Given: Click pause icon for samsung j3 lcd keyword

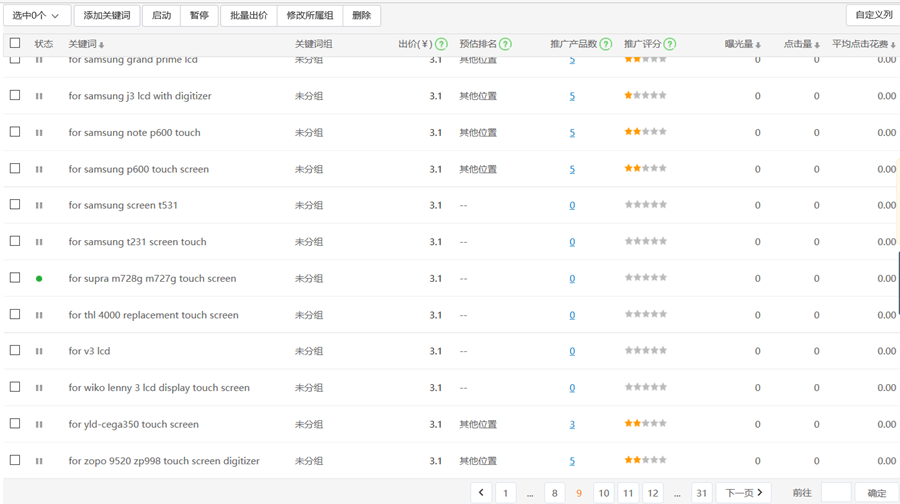Looking at the screenshot, I should tap(39, 96).
